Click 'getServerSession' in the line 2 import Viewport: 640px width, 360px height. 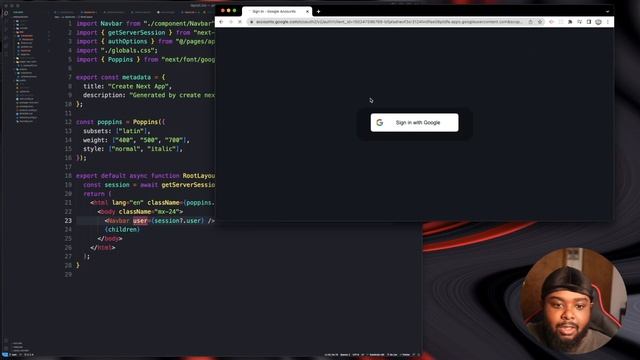click(136, 33)
